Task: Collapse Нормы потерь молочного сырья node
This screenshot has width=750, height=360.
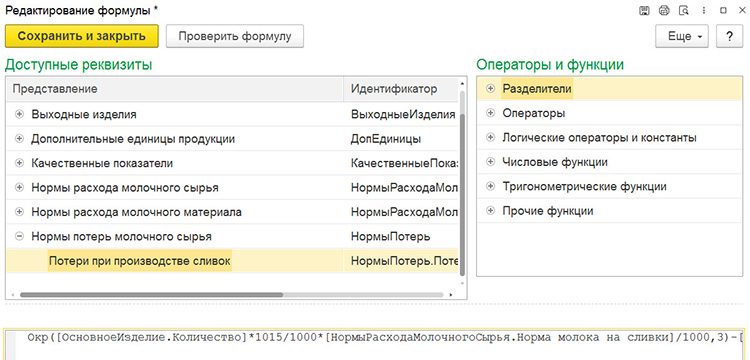Action: (x=19, y=236)
